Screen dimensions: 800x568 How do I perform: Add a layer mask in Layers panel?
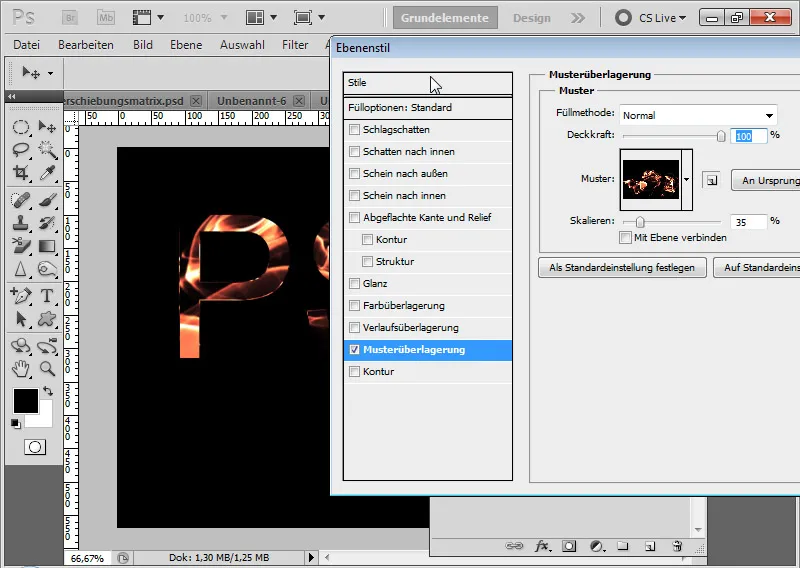[x=569, y=546]
